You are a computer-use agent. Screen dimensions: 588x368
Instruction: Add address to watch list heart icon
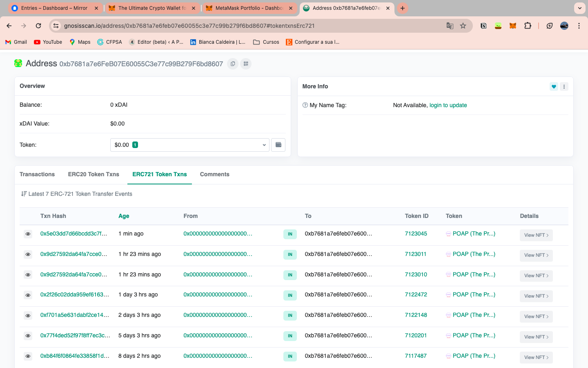pyautogui.click(x=554, y=86)
